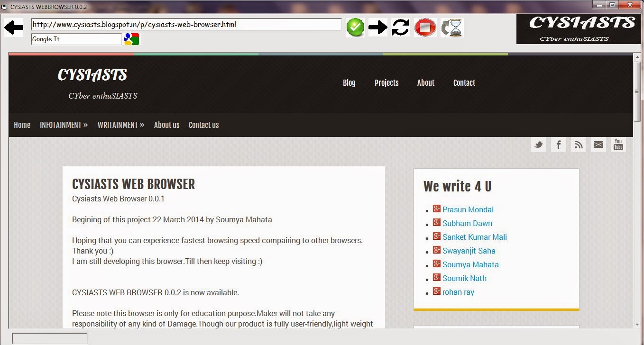Image resolution: width=644 pixels, height=345 pixels.
Task: Click the Facebook icon on the page
Action: coord(558,145)
